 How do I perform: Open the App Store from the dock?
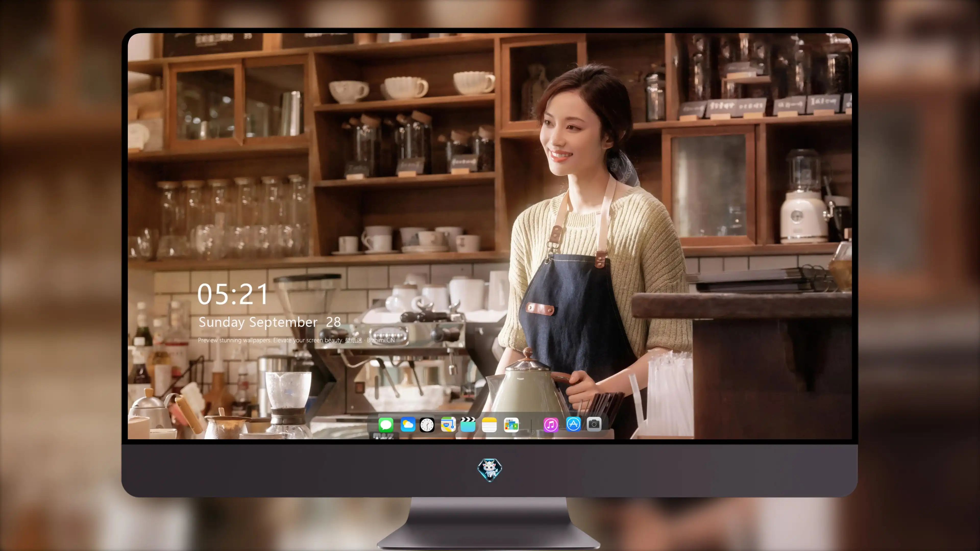(573, 424)
